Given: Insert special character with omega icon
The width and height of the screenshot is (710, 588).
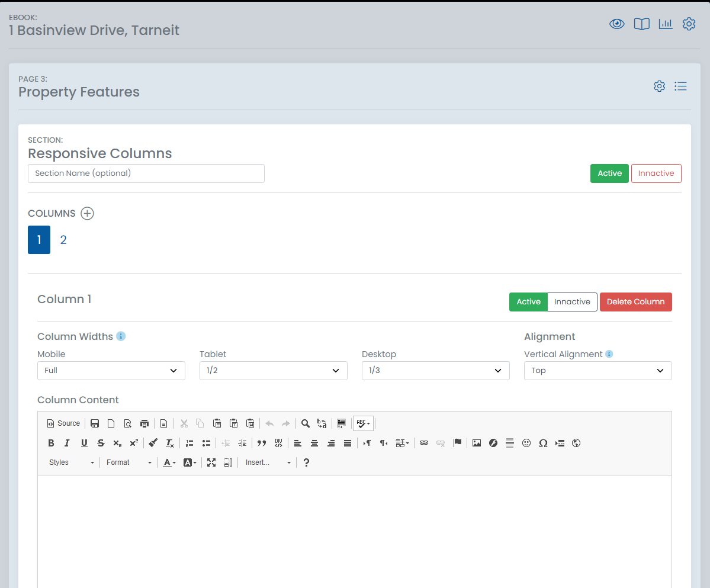Looking at the screenshot, I should click(x=543, y=443).
